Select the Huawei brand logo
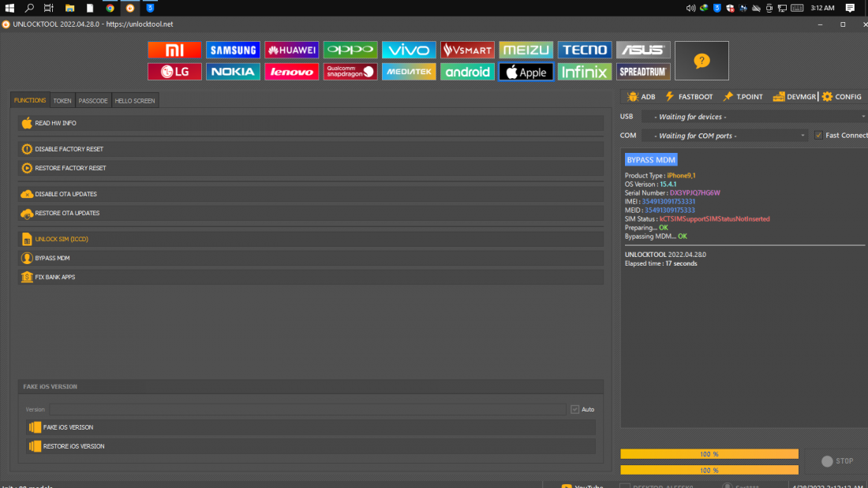Screen dimensions: 868x488 click(292, 50)
